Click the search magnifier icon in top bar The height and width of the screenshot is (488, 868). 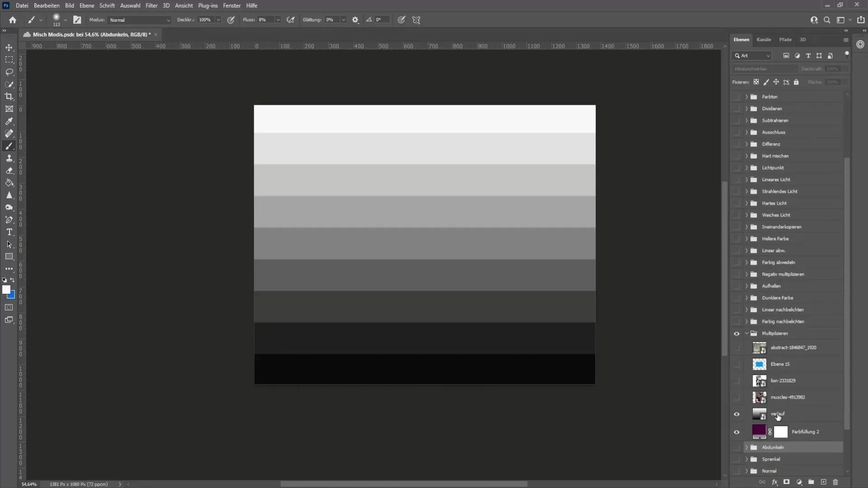click(827, 20)
